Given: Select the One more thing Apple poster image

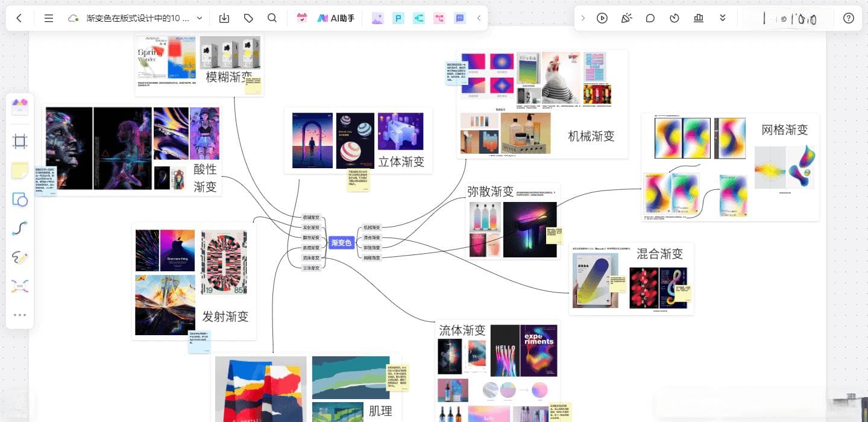Looking at the screenshot, I should click(177, 250).
